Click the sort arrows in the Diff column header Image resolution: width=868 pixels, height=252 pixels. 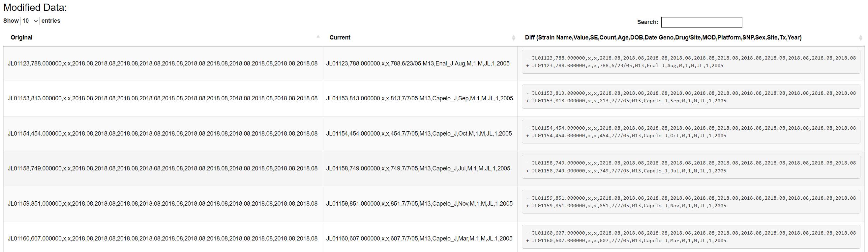point(860,38)
